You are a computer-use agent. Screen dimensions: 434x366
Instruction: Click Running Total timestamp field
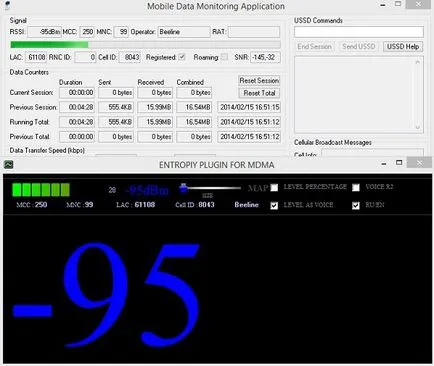click(249, 122)
